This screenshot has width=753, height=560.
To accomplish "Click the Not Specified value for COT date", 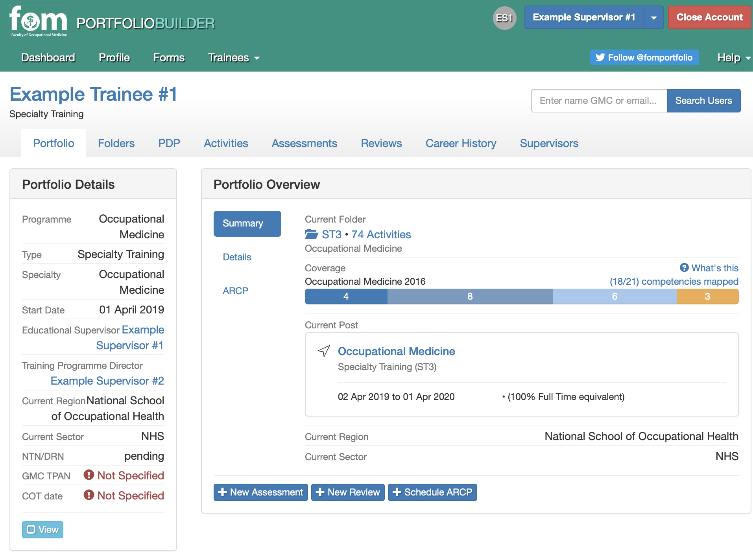I will [x=131, y=496].
